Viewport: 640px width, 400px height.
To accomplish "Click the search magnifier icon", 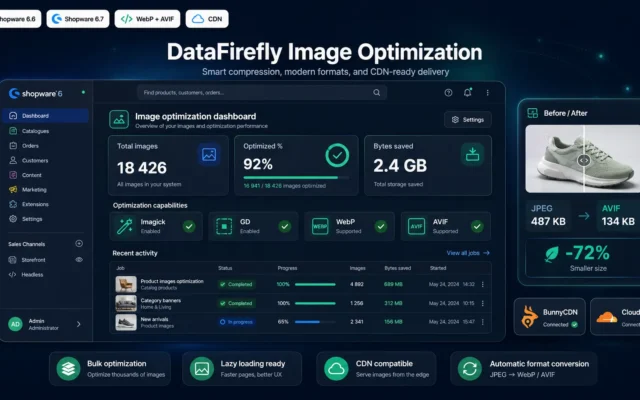I will [376, 93].
